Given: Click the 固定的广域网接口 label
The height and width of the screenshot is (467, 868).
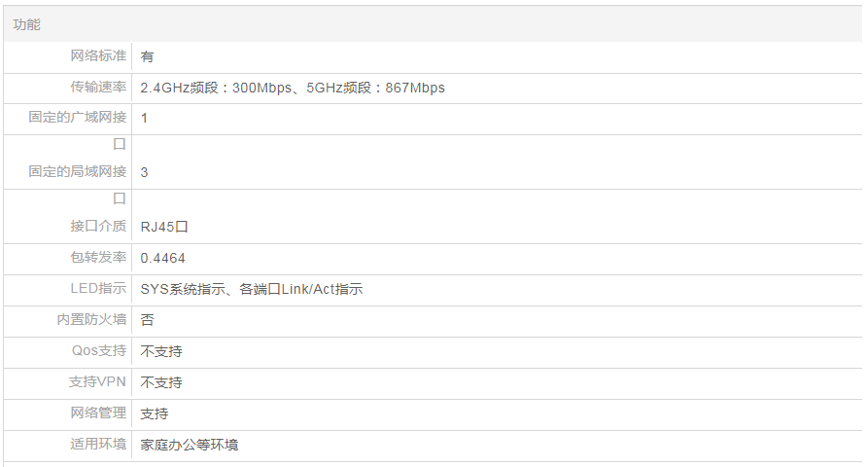Looking at the screenshot, I should point(78,118).
